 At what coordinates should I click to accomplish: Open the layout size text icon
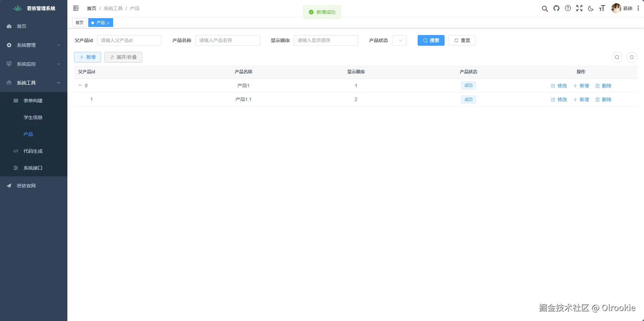point(602,8)
